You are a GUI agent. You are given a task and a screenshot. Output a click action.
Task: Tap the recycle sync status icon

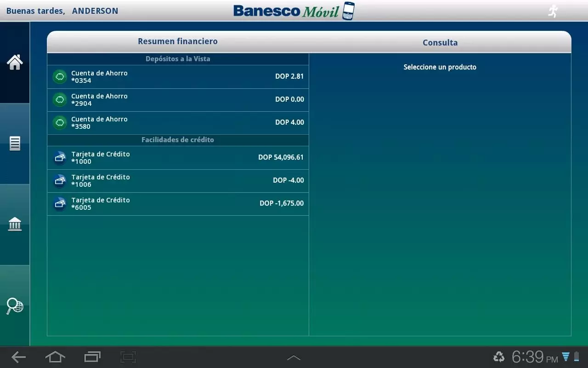pos(499,356)
